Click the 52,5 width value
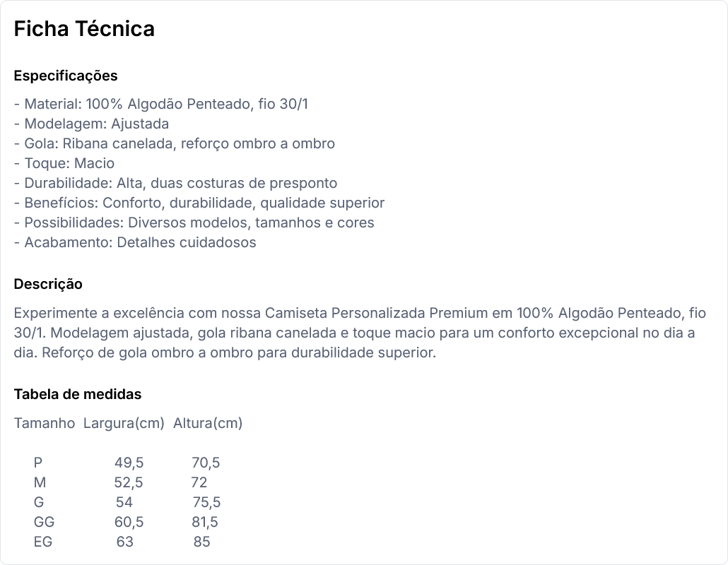The image size is (728, 565). click(129, 483)
